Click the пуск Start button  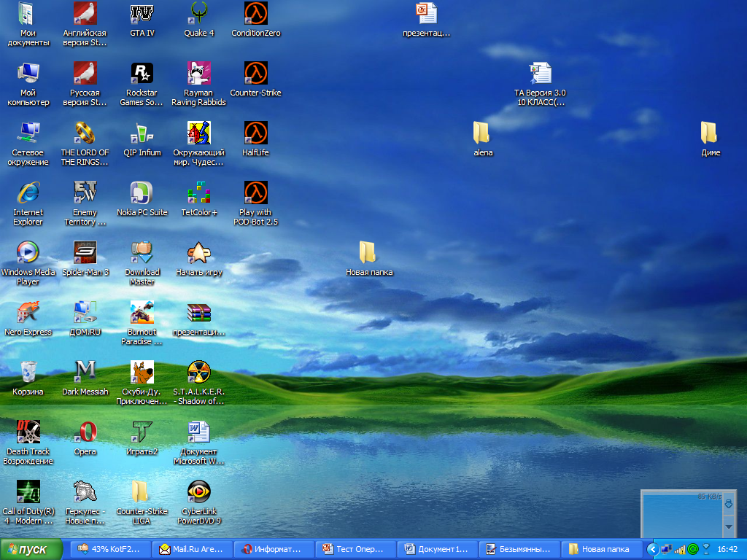(x=31, y=550)
